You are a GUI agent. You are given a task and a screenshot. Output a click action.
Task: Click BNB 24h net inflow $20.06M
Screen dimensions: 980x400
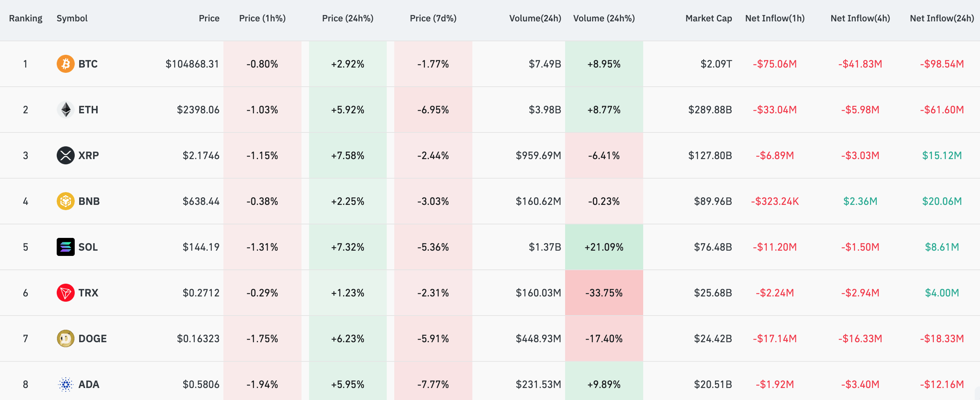(x=942, y=201)
